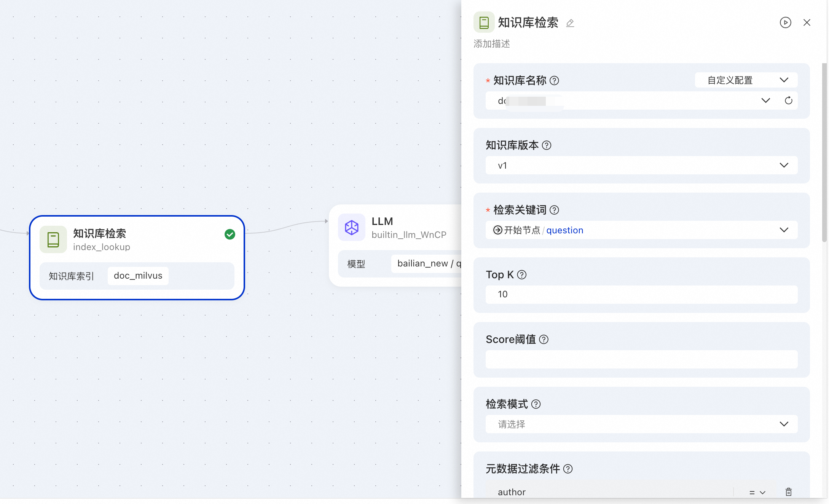Click the help icon next to Top K

coord(522,275)
